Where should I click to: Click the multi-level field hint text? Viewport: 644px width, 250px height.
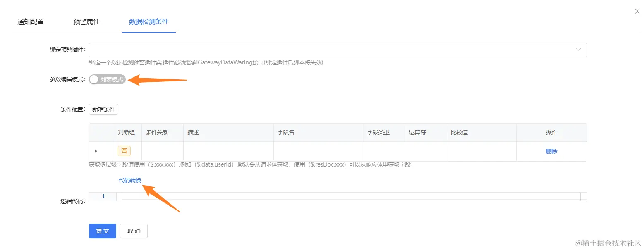[250, 165]
